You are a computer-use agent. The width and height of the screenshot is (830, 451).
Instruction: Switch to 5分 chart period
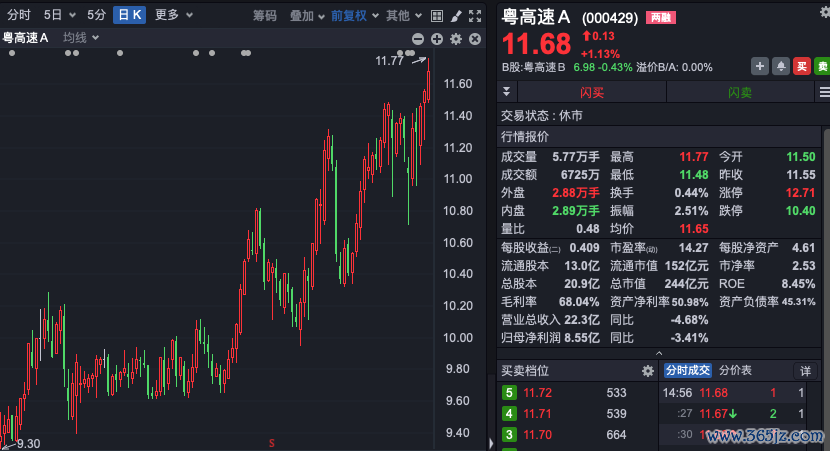coord(96,15)
